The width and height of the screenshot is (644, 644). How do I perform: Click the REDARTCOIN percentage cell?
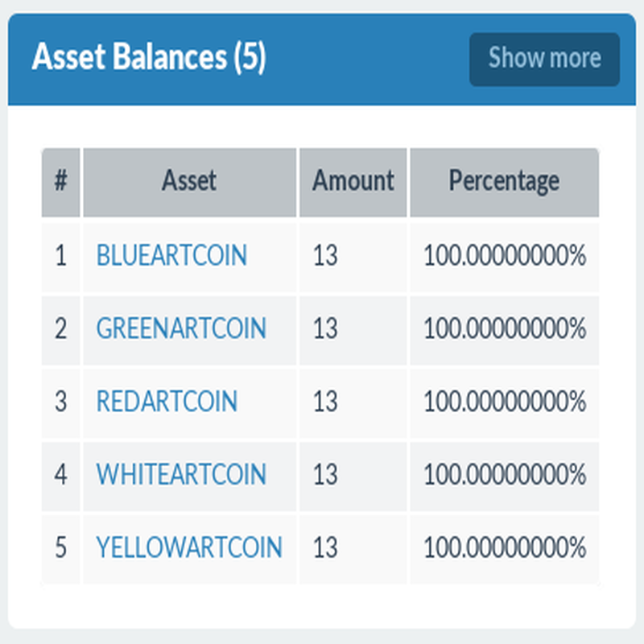505,402
